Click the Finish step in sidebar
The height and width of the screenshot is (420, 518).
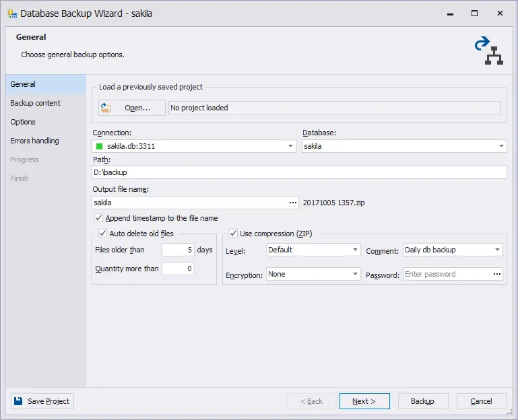pyautogui.click(x=46, y=178)
